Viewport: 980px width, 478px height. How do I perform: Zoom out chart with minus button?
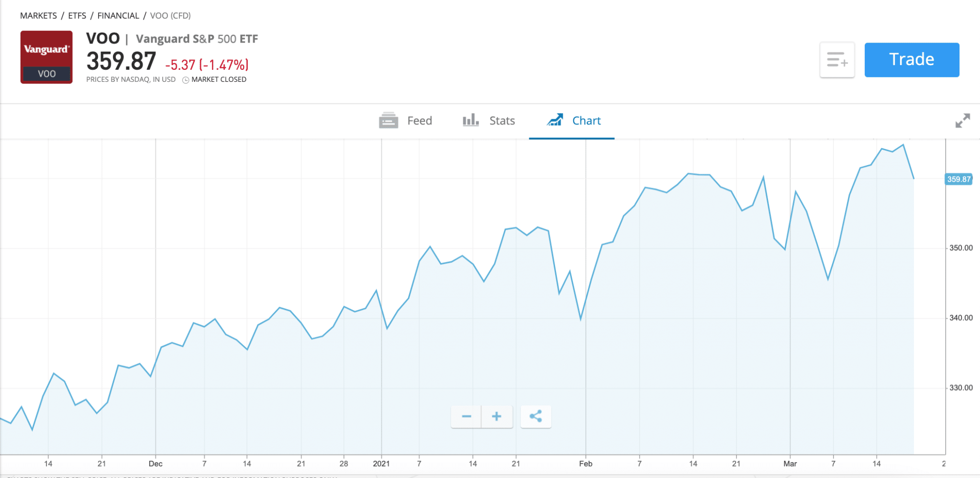[466, 417]
